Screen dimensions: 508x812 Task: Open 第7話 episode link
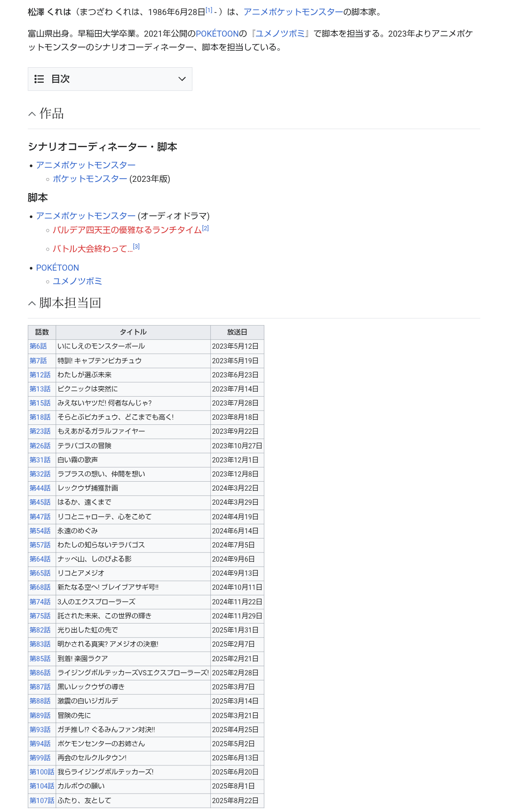(38, 361)
